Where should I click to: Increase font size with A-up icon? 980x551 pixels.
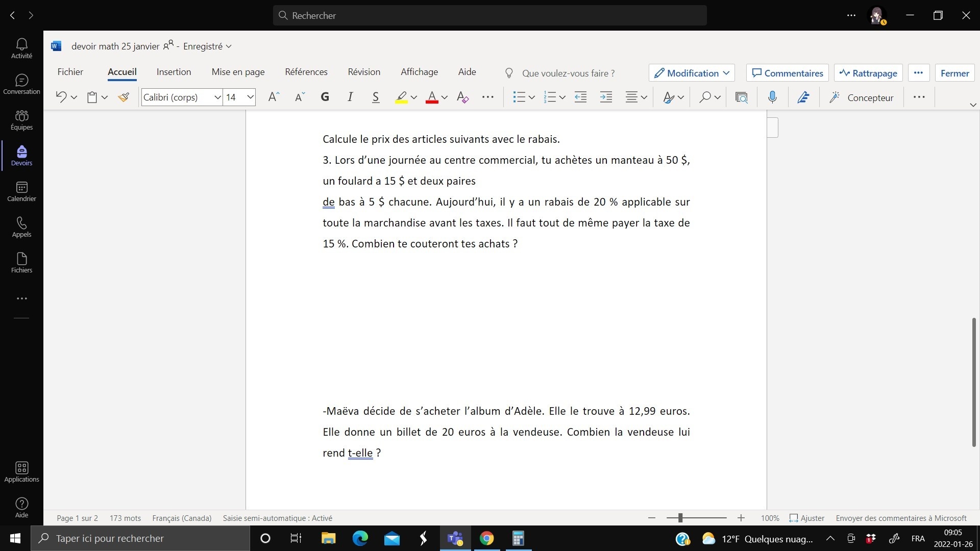pos(274,97)
